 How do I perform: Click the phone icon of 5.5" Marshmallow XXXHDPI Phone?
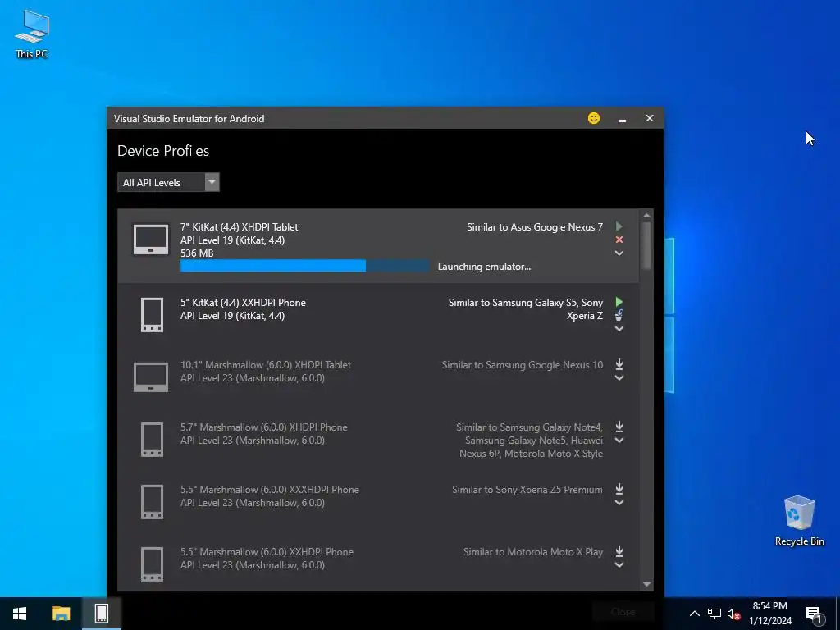pyautogui.click(x=152, y=501)
